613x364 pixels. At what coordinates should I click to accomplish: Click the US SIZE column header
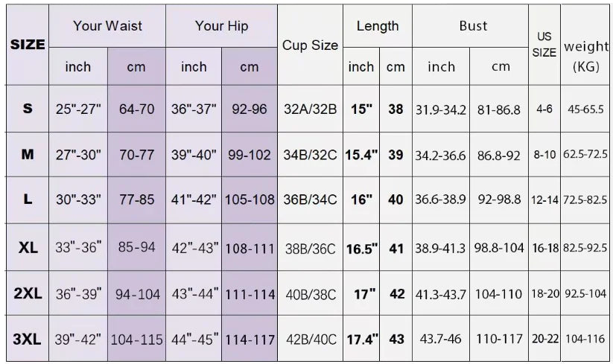[544, 45]
